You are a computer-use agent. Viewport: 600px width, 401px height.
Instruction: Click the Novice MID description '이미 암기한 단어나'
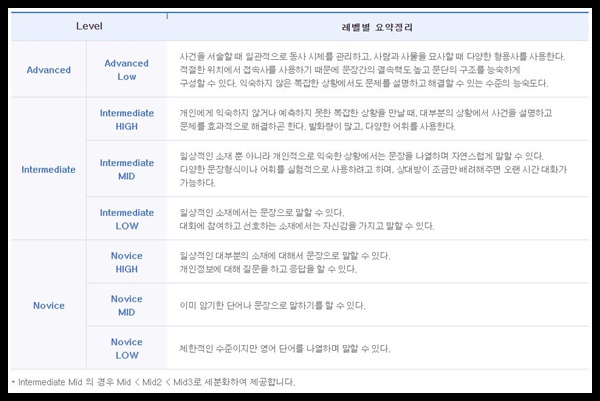pyautogui.click(x=272, y=305)
